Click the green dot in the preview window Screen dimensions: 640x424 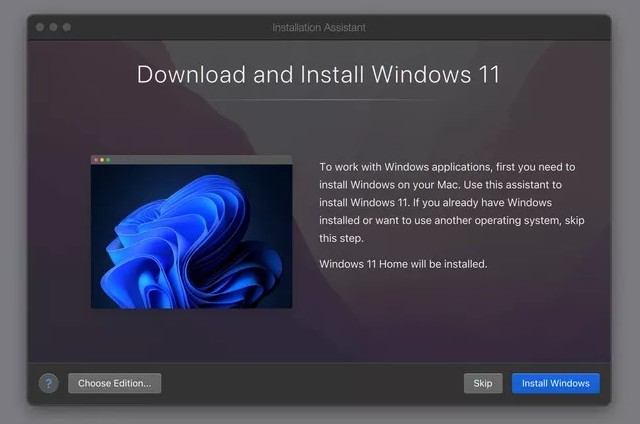tap(107, 160)
